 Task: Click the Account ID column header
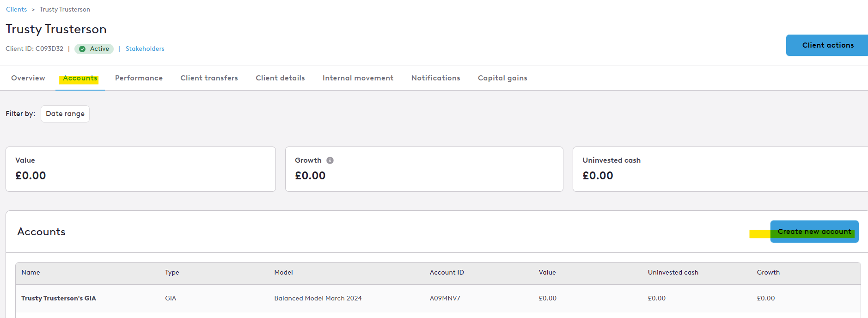pos(446,273)
